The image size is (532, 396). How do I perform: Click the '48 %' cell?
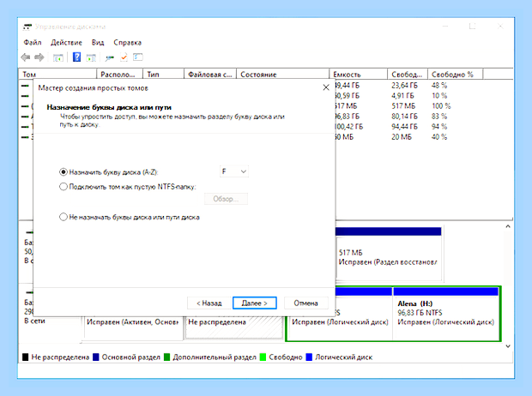click(x=439, y=86)
